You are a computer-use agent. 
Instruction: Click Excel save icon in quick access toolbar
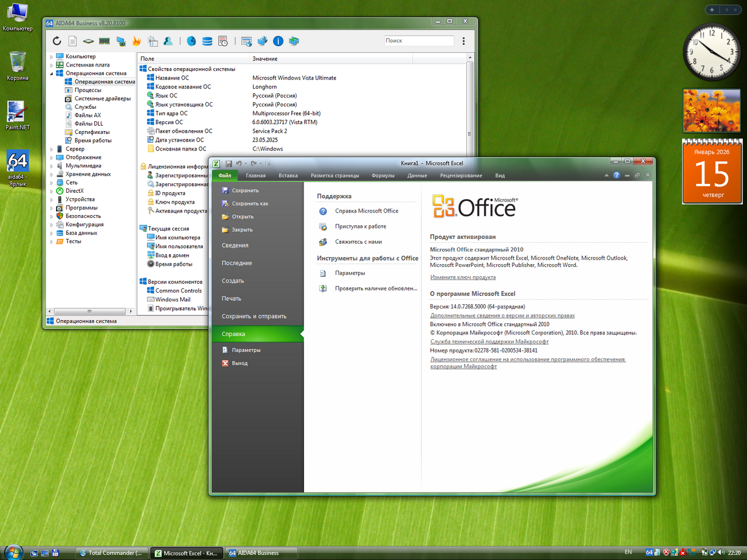coord(228,164)
